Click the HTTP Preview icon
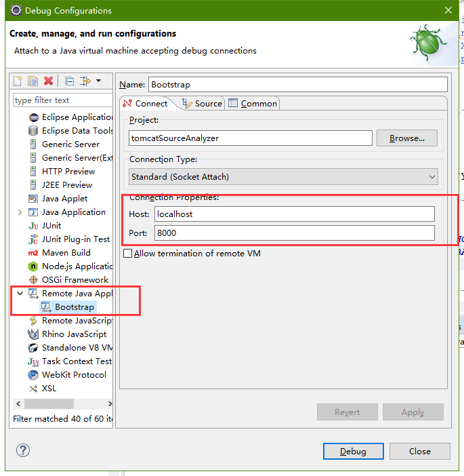 [33, 172]
